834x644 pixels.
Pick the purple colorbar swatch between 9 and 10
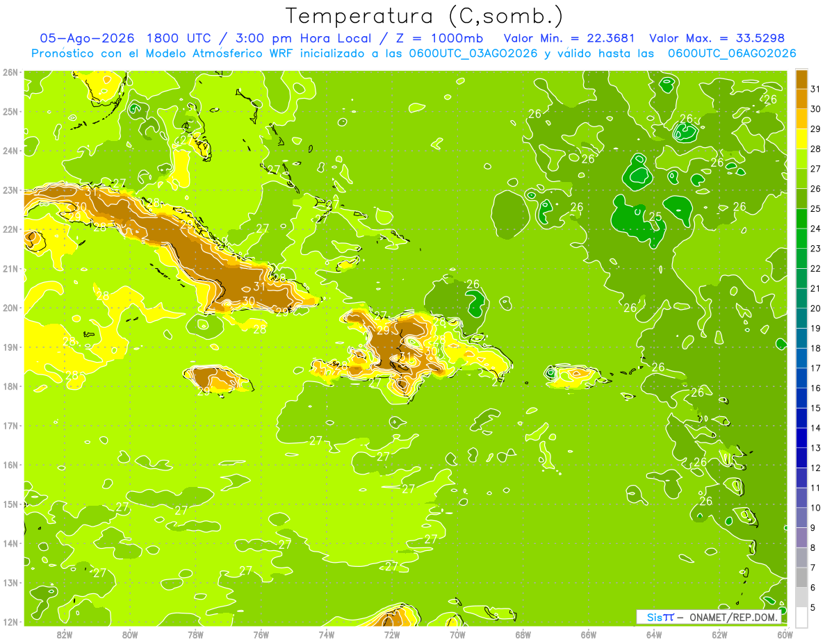[801, 518]
